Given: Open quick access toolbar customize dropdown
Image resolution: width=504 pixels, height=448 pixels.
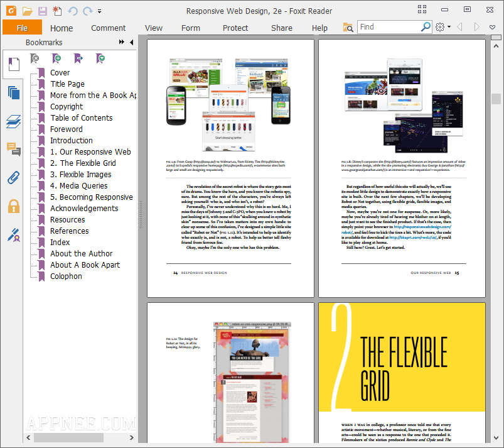Looking at the screenshot, I should (x=100, y=11).
